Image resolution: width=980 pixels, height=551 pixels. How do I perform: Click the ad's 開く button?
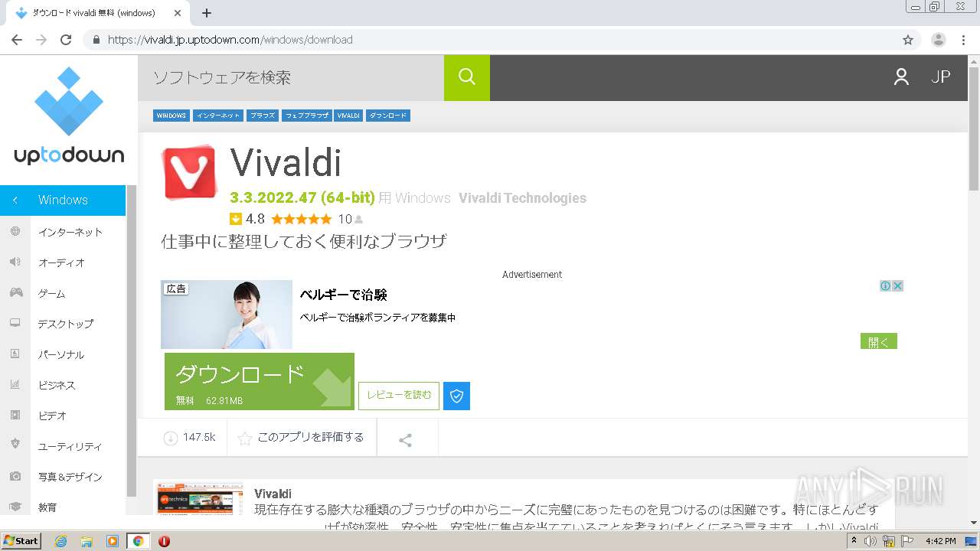click(878, 341)
